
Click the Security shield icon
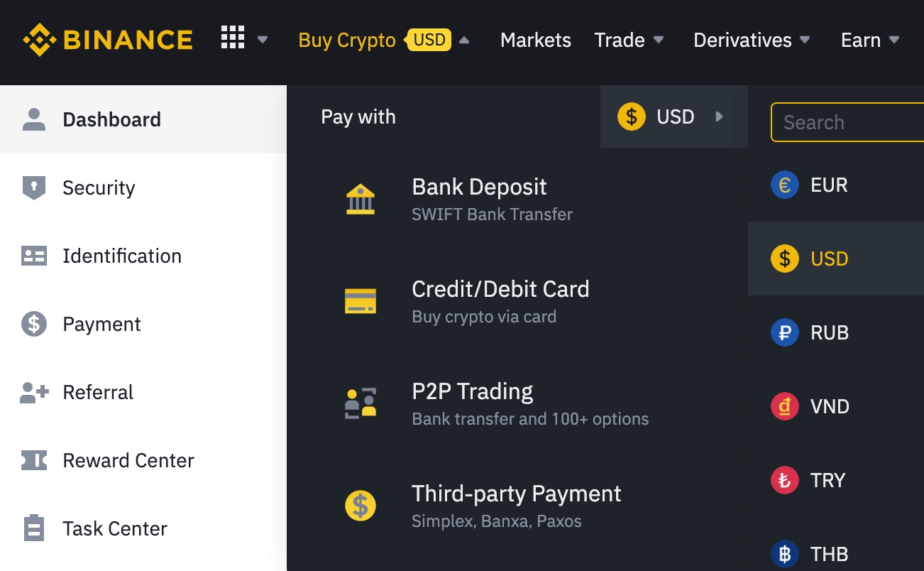click(34, 187)
